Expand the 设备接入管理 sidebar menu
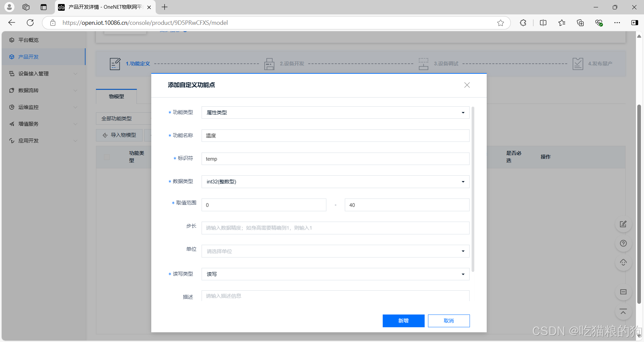This screenshot has height=342, width=644. (x=33, y=73)
